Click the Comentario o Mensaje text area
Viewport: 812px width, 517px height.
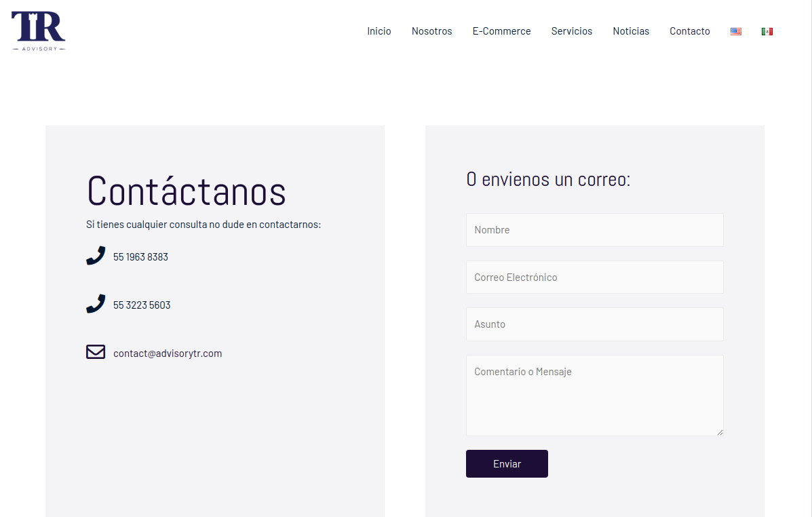(594, 396)
